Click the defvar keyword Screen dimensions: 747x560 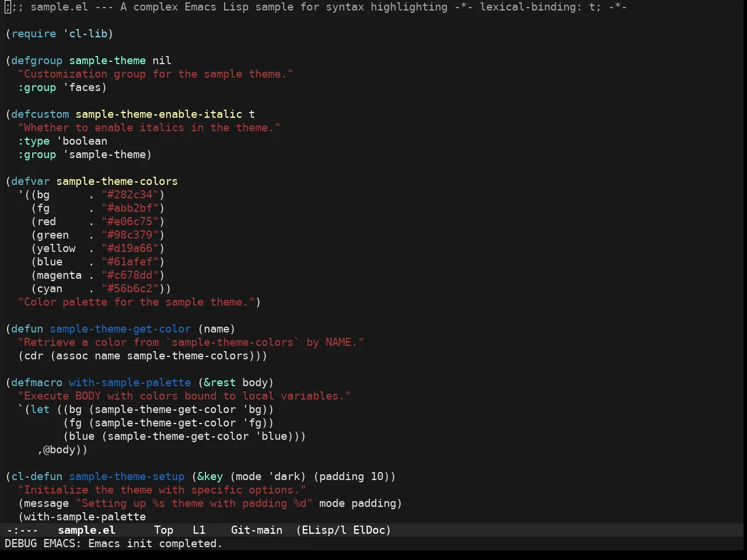click(x=30, y=181)
